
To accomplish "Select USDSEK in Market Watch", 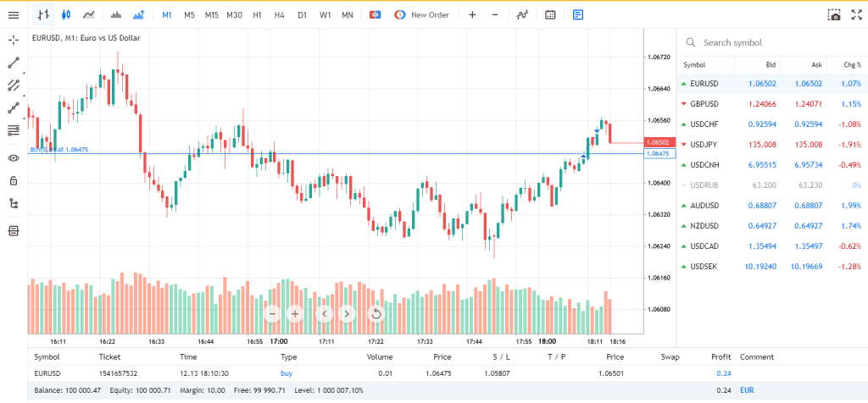I will pos(772,266).
